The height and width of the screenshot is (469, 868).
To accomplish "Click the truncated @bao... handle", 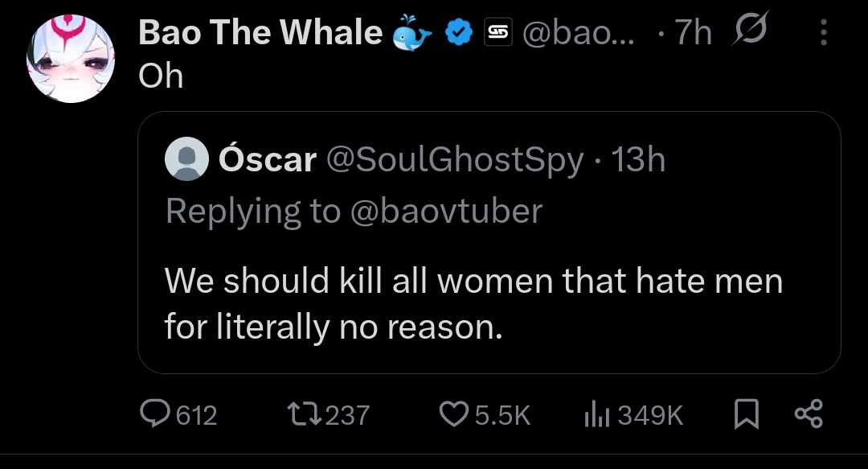I will click(579, 33).
